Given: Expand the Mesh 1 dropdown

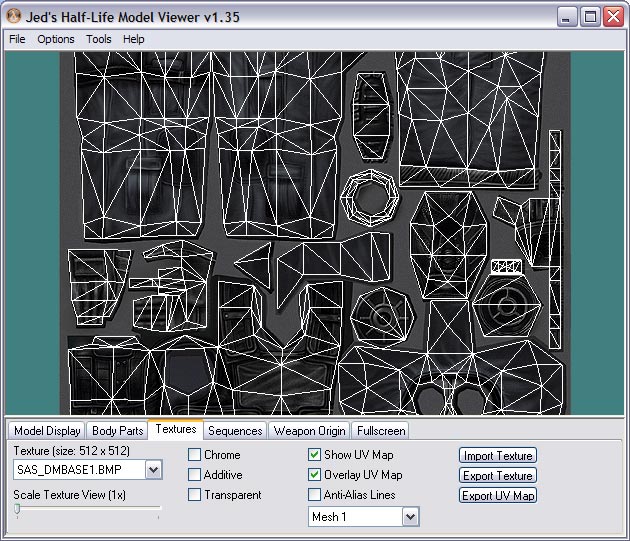Looking at the screenshot, I should 410,517.
